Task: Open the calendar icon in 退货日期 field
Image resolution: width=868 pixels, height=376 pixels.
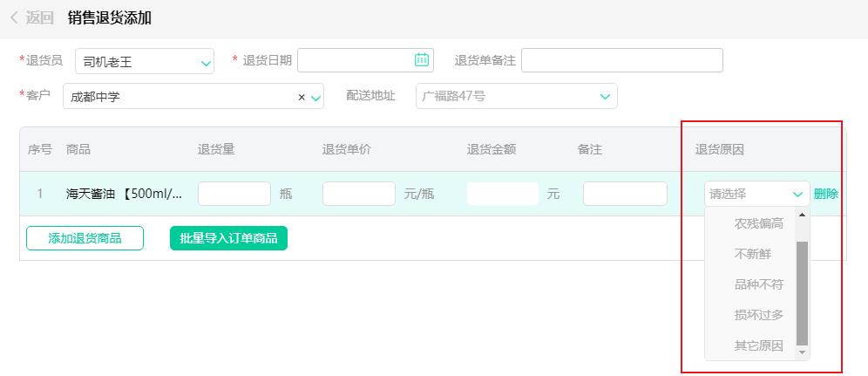Action: 421,59
